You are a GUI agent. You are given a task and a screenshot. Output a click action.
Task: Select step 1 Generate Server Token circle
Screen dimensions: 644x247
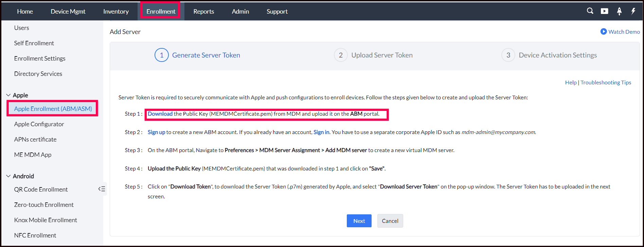[x=162, y=55]
